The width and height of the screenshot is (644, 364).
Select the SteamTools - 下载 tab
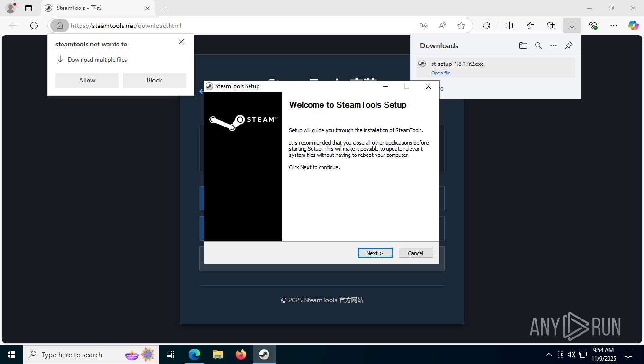coord(98,8)
